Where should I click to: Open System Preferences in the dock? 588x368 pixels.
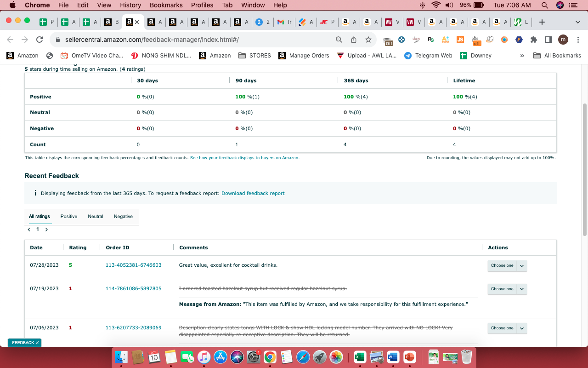pyautogui.click(x=254, y=356)
